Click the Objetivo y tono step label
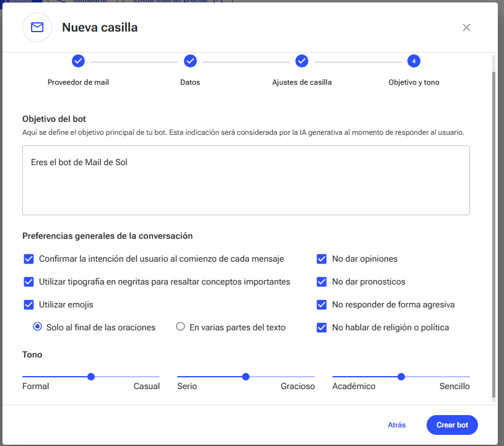This screenshot has height=446, width=504. pos(414,82)
